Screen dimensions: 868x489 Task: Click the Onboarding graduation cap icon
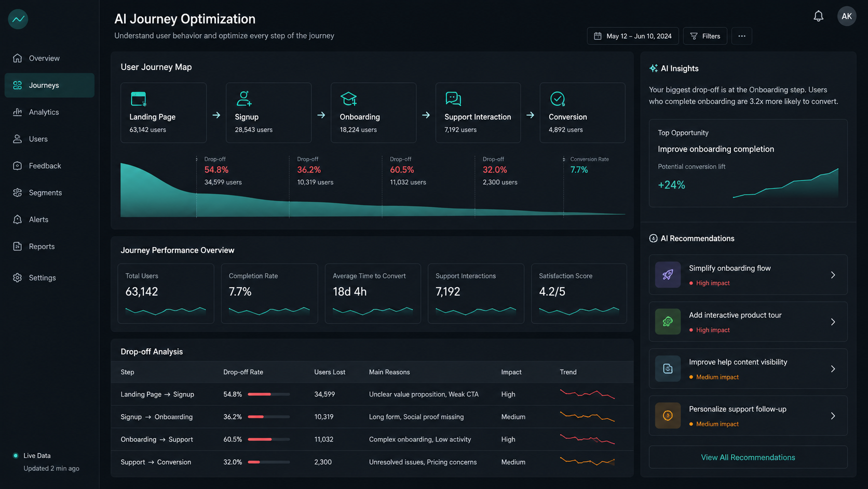[349, 98]
